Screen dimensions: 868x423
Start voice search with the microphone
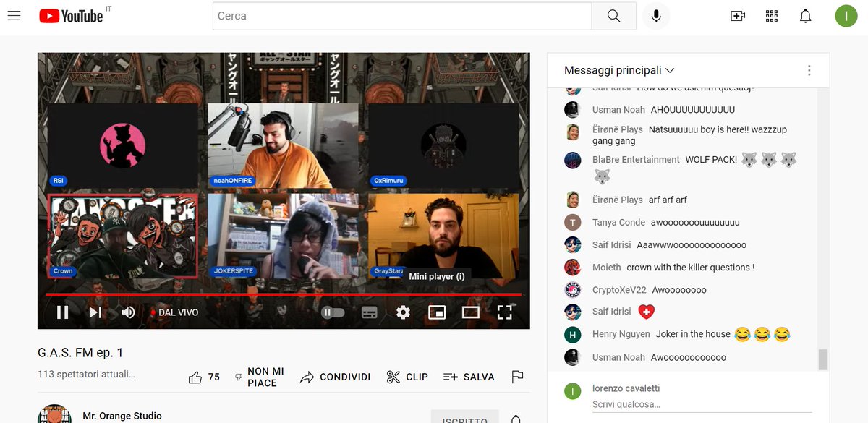656,16
